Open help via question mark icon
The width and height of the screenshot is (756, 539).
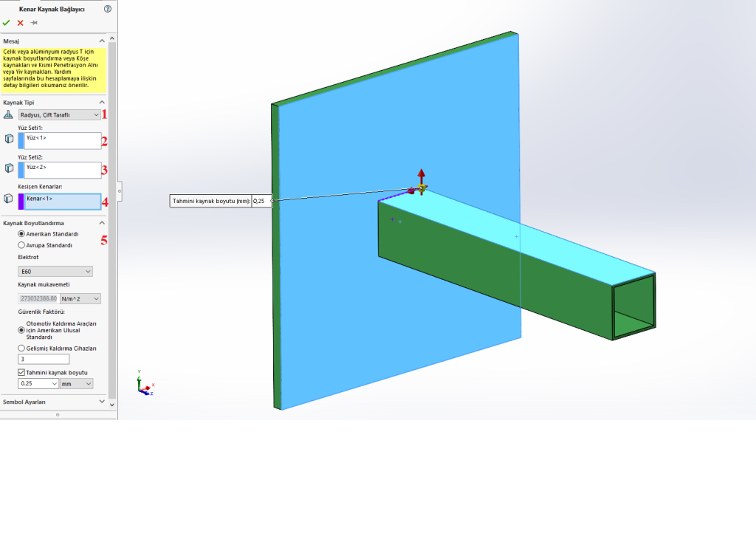click(x=108, y=9)
